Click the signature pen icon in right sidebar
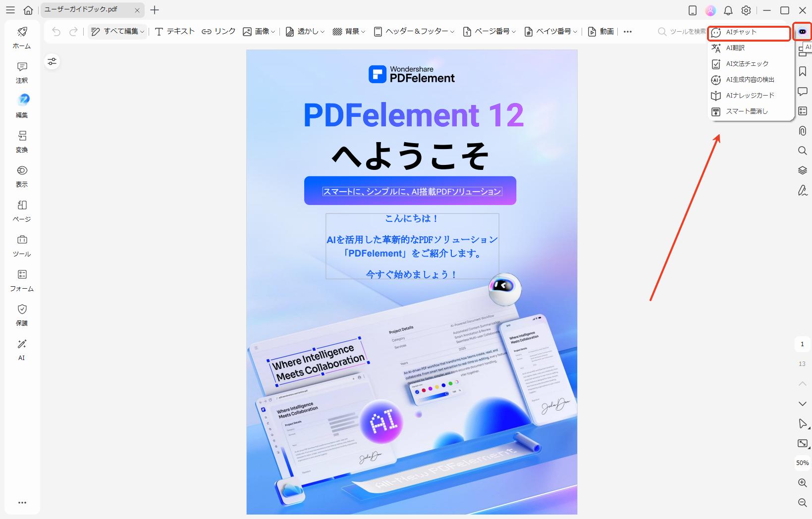Viewport: 812px width, 519px height. pyautogui.click(x=803, y=190)
